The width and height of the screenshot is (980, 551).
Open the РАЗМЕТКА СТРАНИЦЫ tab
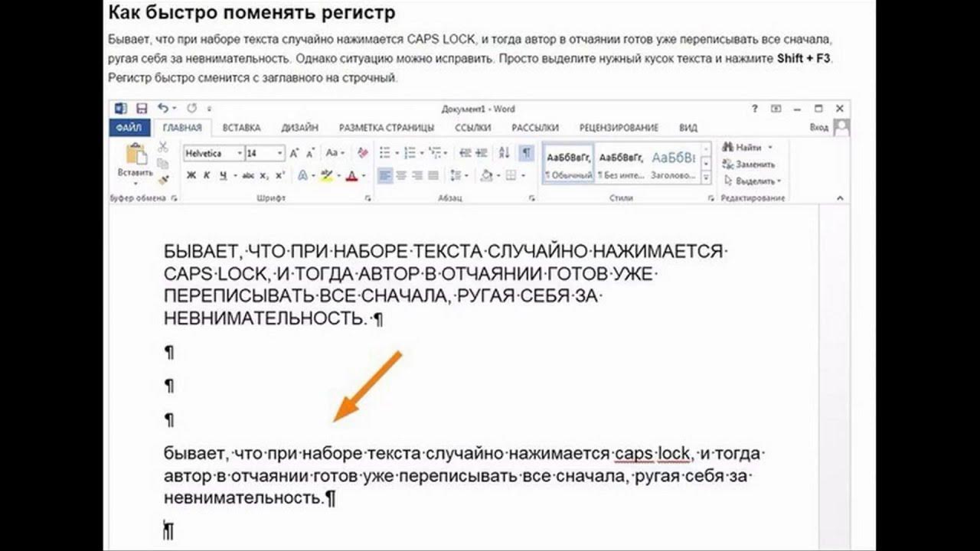click(x=387, y=128)
